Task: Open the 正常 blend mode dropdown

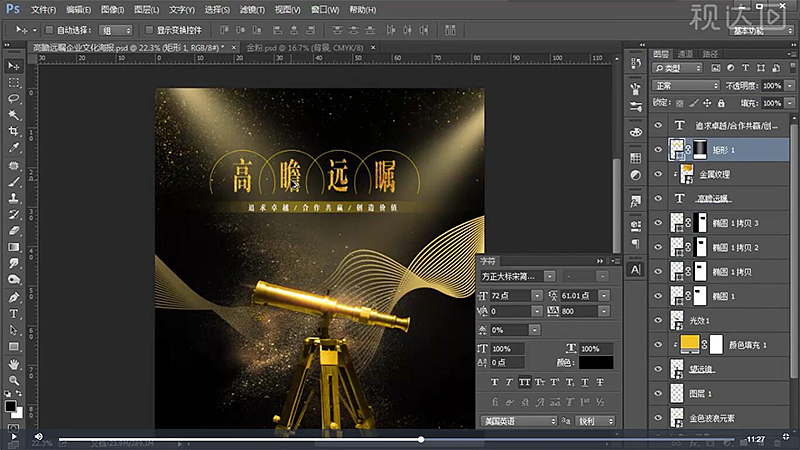Action: tap(685, 86)
